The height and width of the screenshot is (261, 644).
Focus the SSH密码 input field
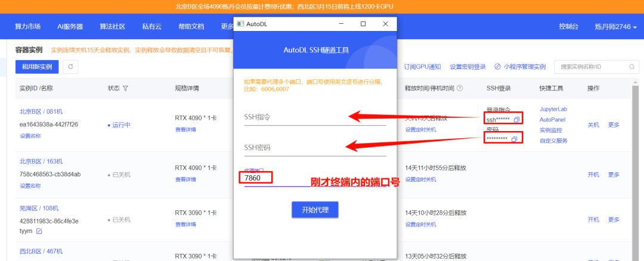pyautogui.click(x=315, y=148)
